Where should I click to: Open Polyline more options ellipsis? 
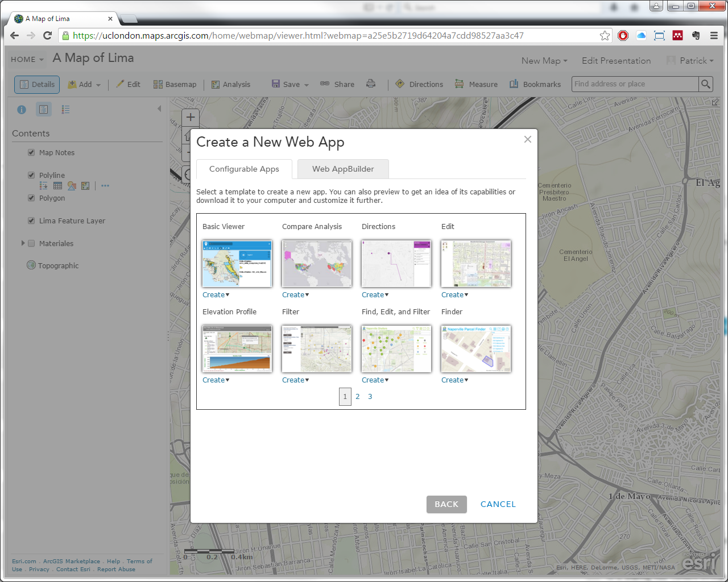click(x=105, y=186)
